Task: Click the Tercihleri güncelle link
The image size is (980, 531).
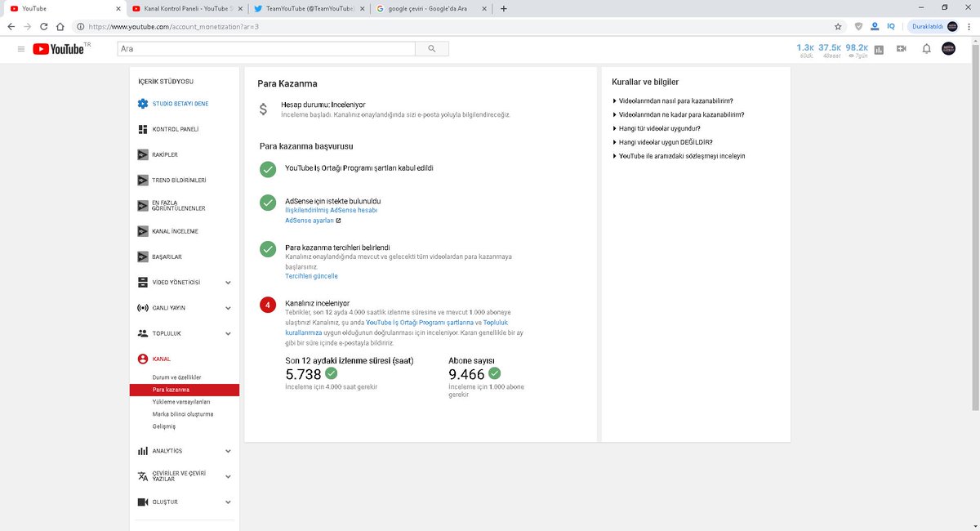Action: coord(311,276)
